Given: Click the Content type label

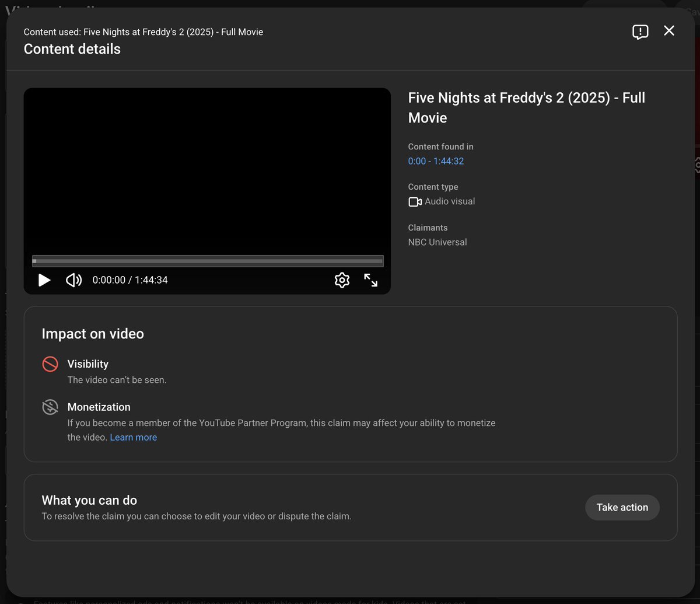Looking at the screenshot, I should click(433, 187).
